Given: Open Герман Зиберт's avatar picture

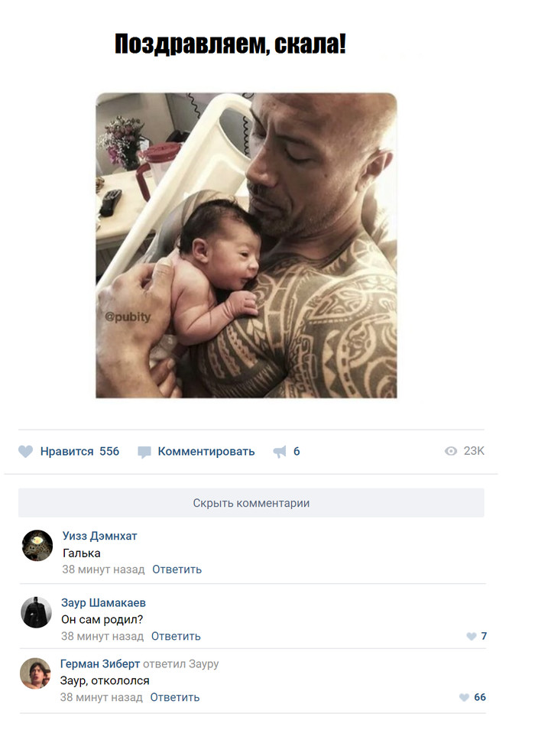Looking at the screenshot, I should (x=35, y=673).
